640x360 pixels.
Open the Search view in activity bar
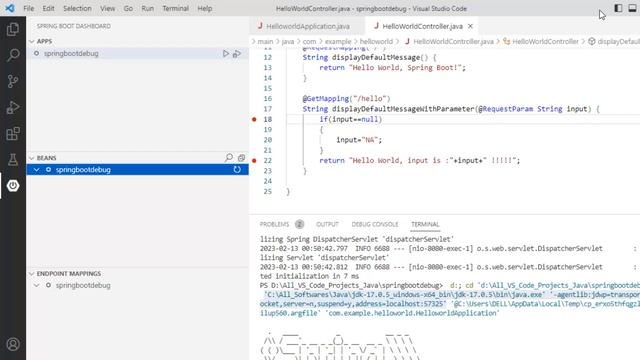point(13,55)
